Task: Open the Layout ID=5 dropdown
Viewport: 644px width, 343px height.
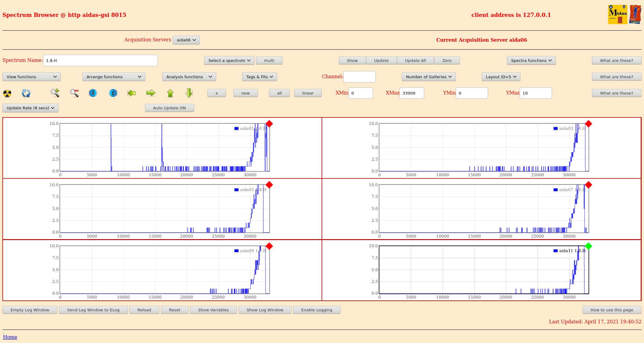Action: 501,77
